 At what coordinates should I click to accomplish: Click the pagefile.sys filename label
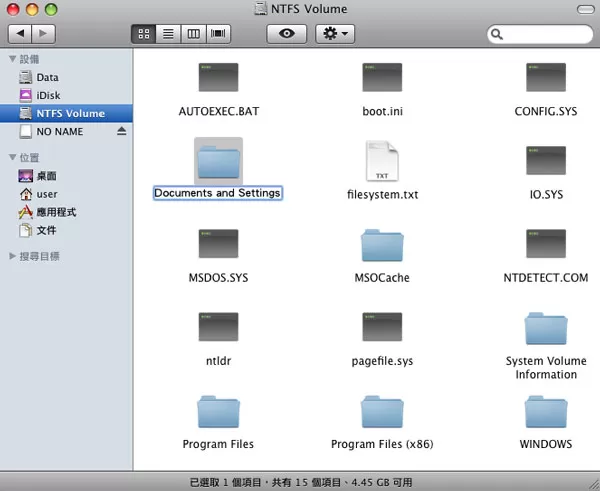pos(383,361)
